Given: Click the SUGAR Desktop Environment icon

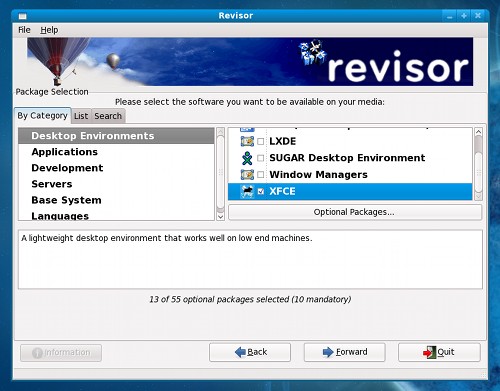Looking at the screenshot, I should pyautogui.click(x=247, y=158).
